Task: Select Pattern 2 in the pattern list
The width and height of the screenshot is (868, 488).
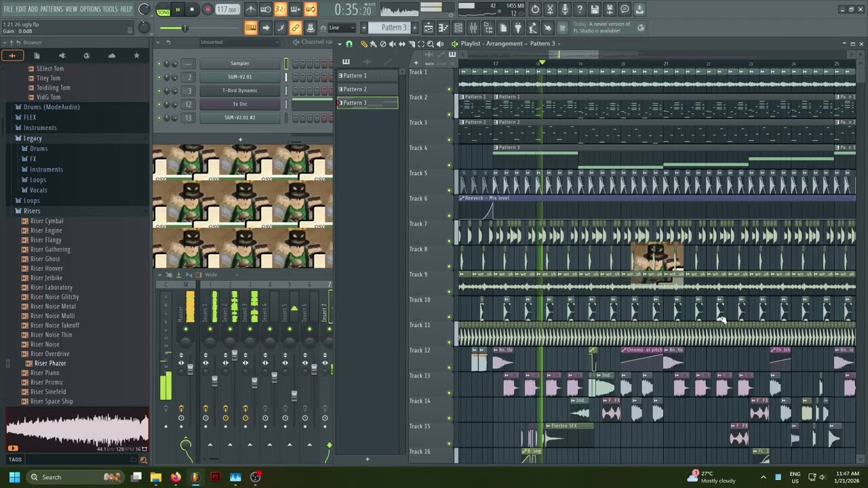Action: click(x=367, y=89)
